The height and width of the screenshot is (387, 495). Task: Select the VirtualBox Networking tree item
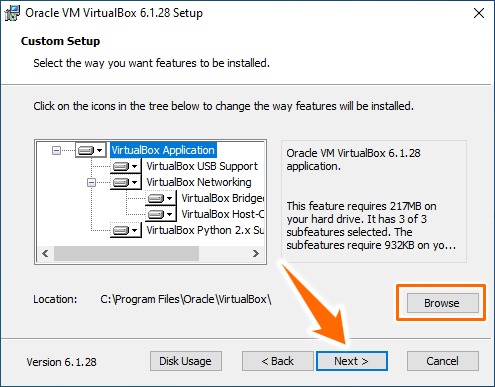pos(199,182)
